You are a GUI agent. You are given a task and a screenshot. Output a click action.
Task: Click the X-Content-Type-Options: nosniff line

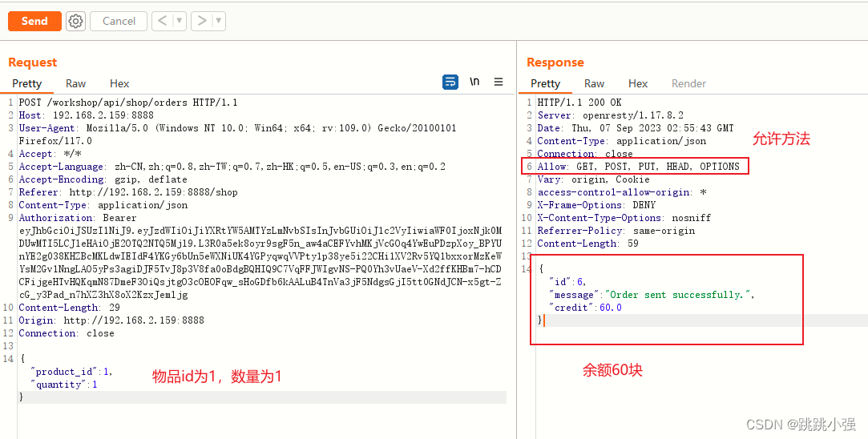(624, 218)
